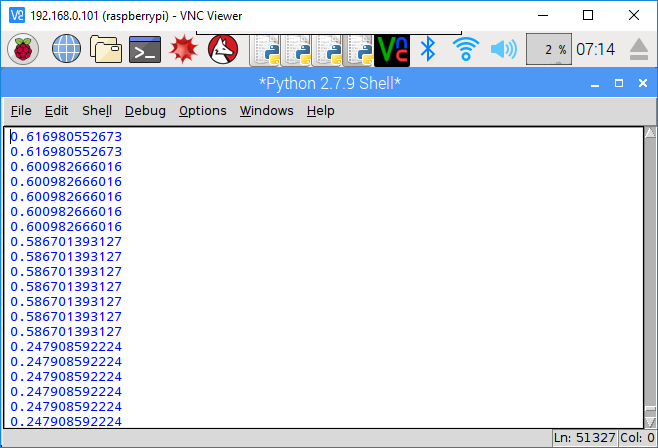Click the VNC Server tray icon
The image size is (658, 448).
point(392,48)
